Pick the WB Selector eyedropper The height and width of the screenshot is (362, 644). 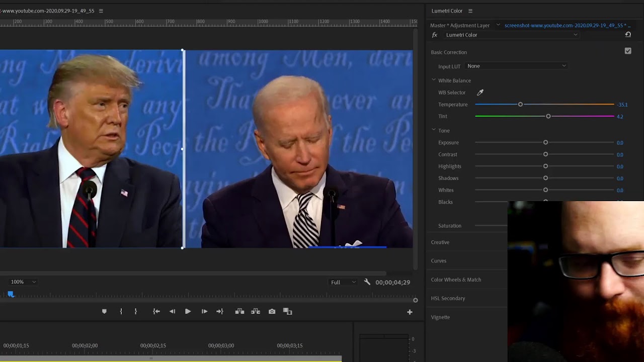tap(480, 93)
